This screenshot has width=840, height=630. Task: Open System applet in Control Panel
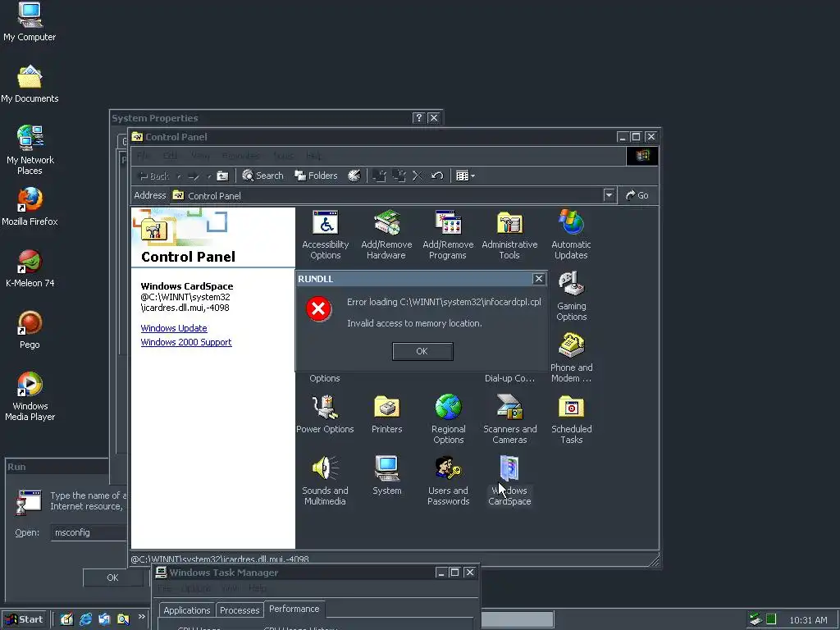(x=387, y=476)
